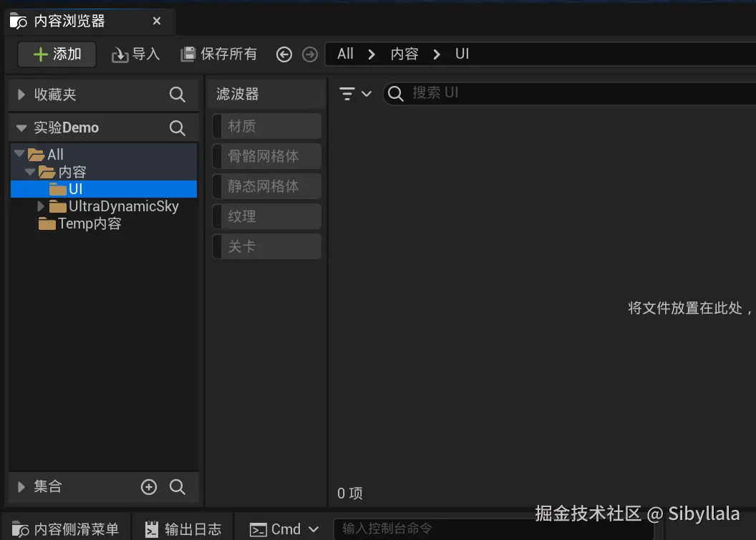Click the 输入控制台命令 console input
Screen dimensions: 756x540
tap(494, 529)
